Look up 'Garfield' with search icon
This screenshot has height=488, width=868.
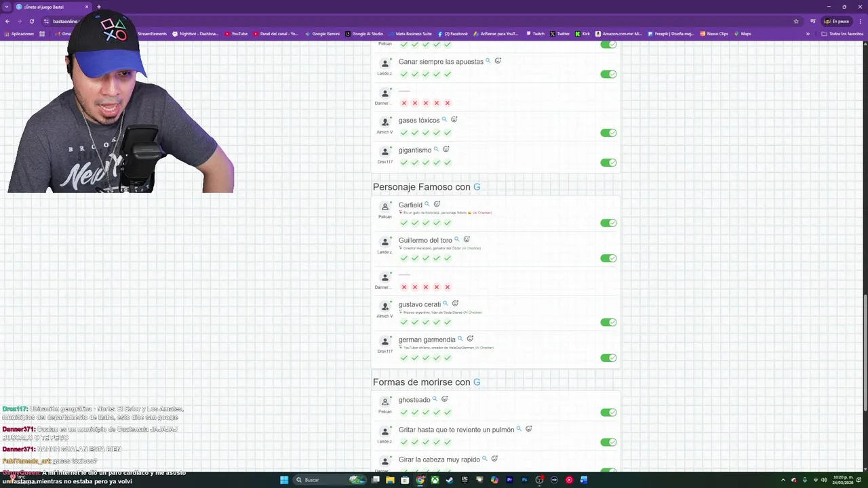pyautogui.click(x=427, y=204)
